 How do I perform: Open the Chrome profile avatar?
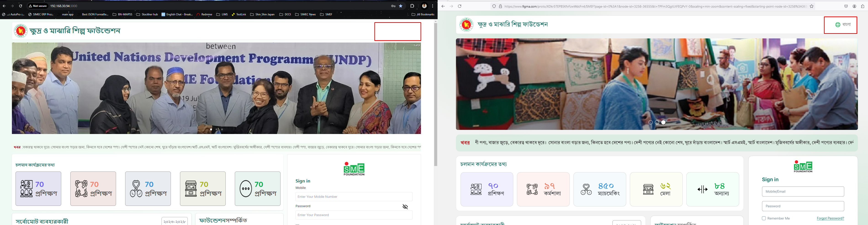coord(424,6)
